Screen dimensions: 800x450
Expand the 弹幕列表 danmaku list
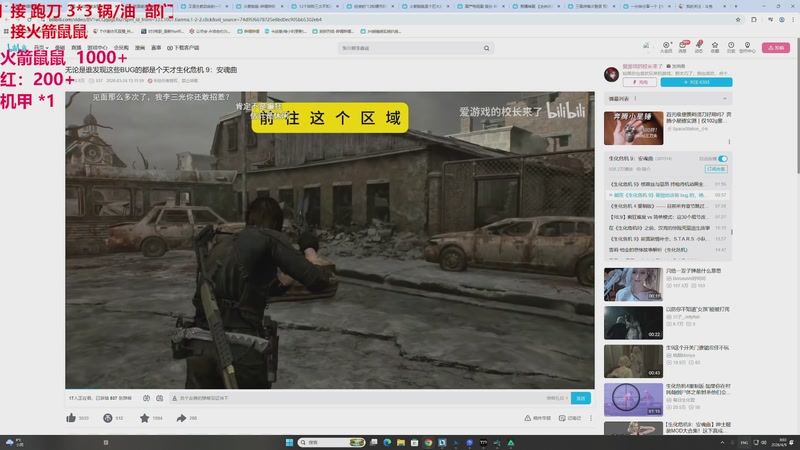pyautogui.click(x=725, y=98)
